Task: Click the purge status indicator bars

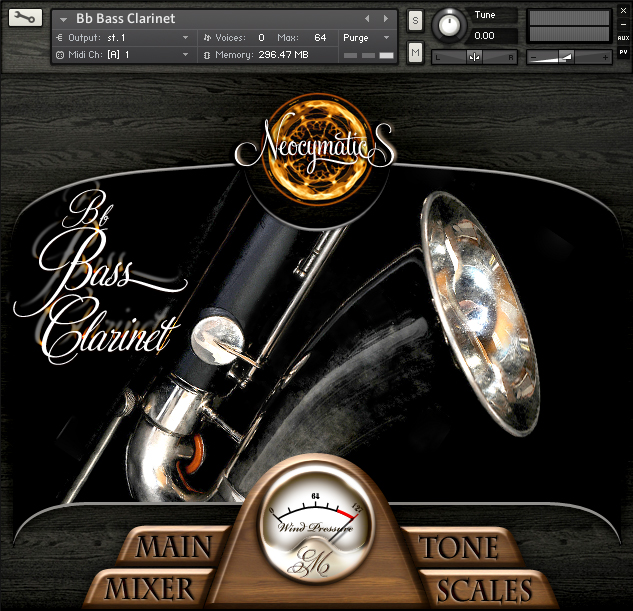Action: point(369,55)
